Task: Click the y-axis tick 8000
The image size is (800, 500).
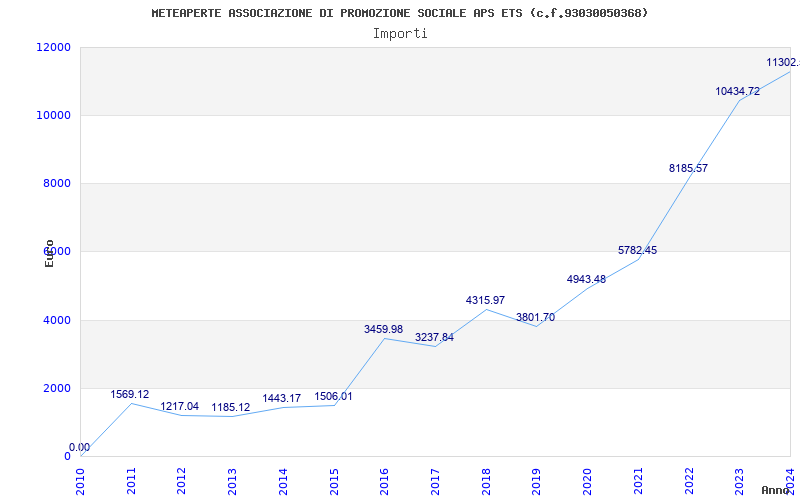Action: click(x=56, y=183)
